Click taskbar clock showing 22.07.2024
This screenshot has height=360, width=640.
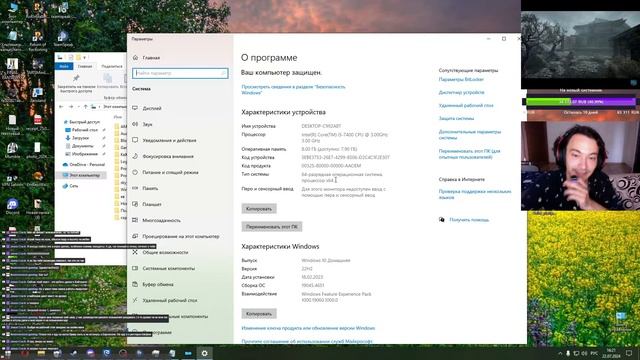611,353
